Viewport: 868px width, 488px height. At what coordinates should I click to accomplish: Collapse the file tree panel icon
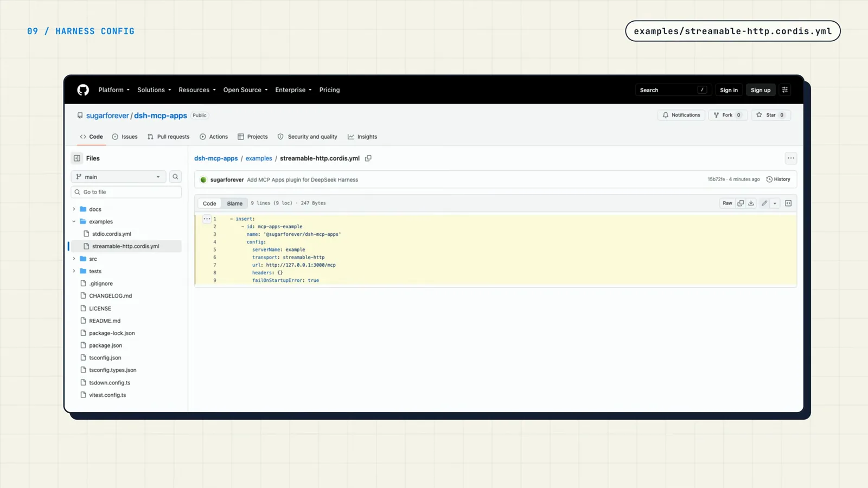coord(77,158)
